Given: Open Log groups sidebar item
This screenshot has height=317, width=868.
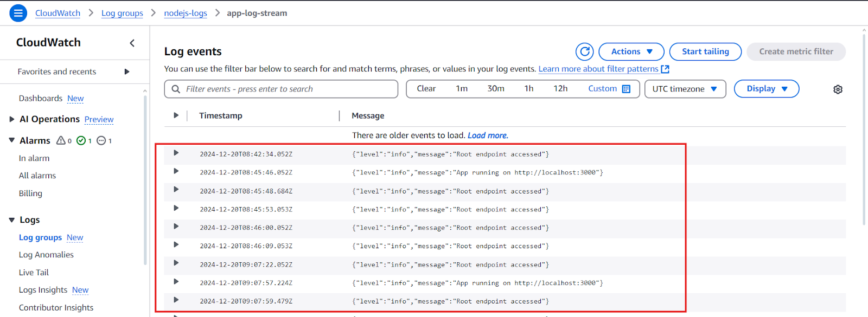Looking at the screenshot, I should (40, 237).
